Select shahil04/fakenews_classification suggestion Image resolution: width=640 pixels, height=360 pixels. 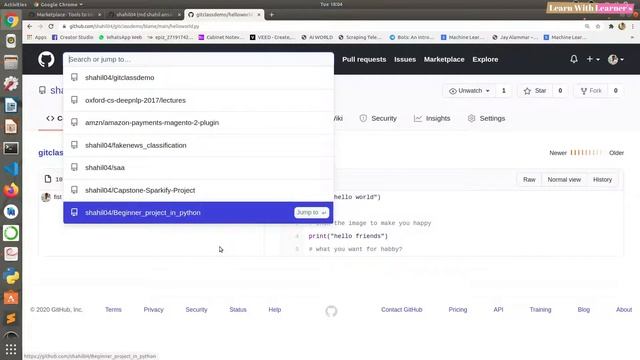coord(198,145)
